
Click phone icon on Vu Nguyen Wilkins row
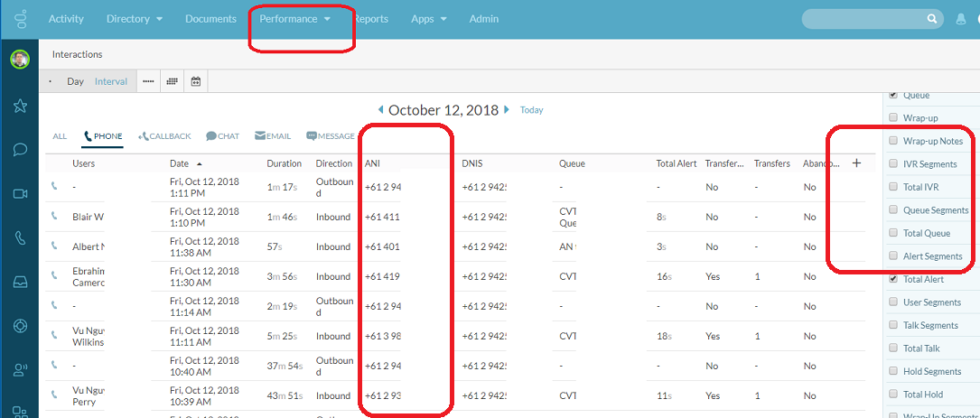(54, 335)
